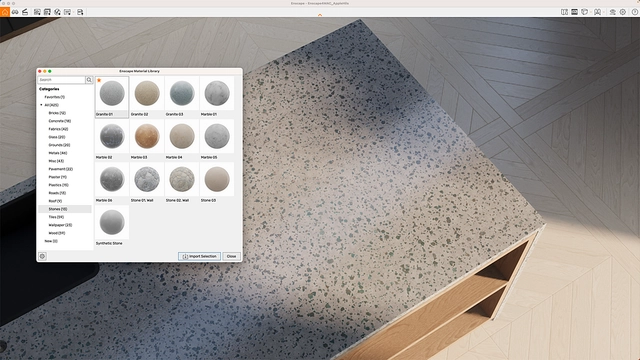Screen dimensions: 640x360
Task: Click the map-like icon in right toolbar
Action: click(564, 12)
